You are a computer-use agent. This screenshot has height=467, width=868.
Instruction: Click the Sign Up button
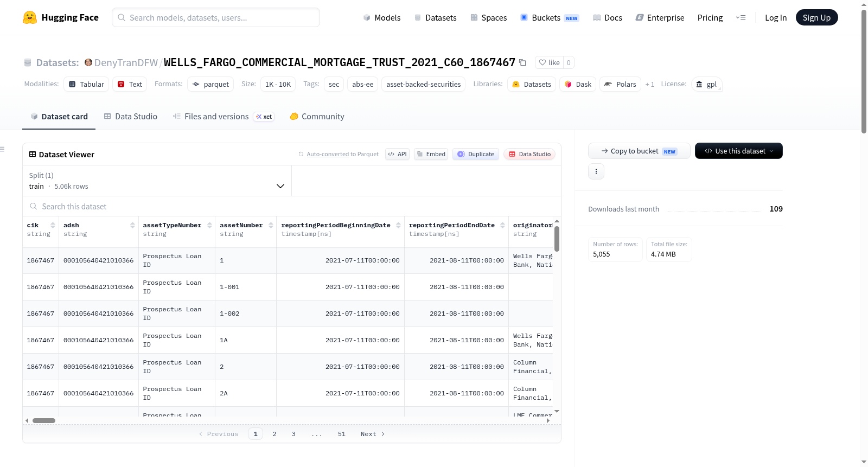(x=817, y=17)
